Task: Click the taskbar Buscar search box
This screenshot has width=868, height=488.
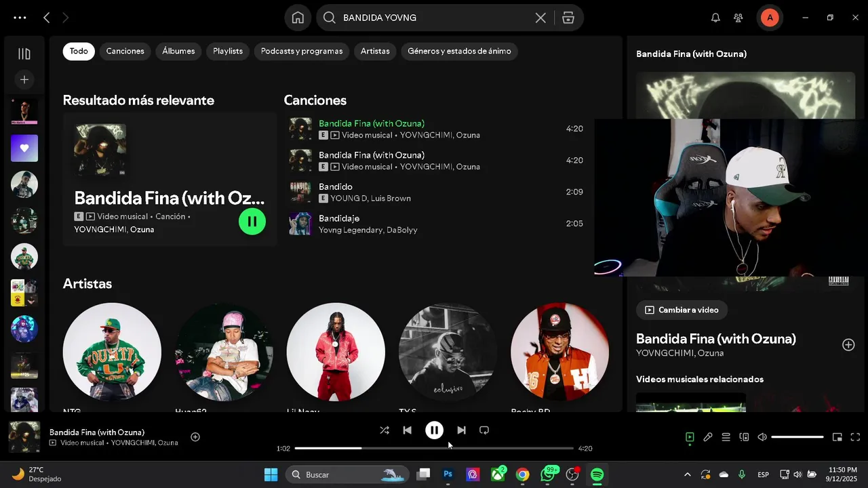Action: coord(347,474)
